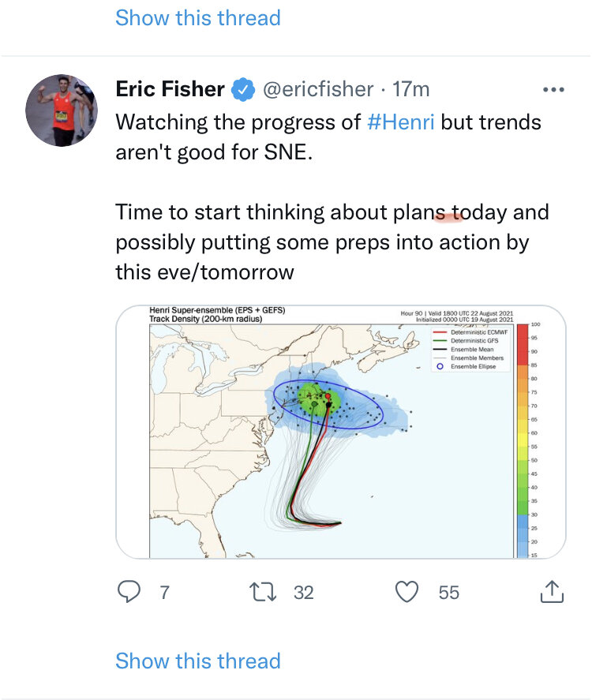The height and width of the screenshot is (700, 592).
Task: Click the blue verified badge
Action: [243, 89]
